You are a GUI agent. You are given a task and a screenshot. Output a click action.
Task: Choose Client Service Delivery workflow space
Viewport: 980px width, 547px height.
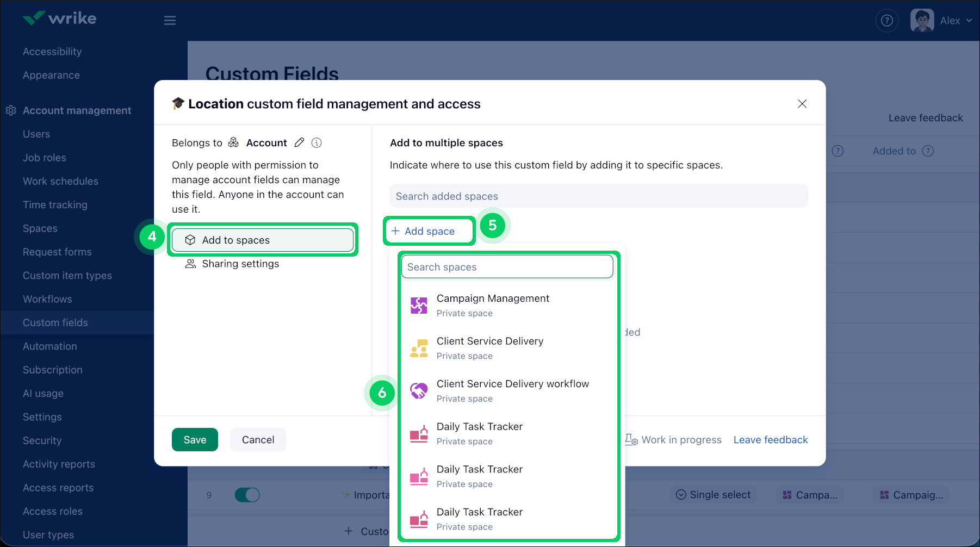[508, 391]
